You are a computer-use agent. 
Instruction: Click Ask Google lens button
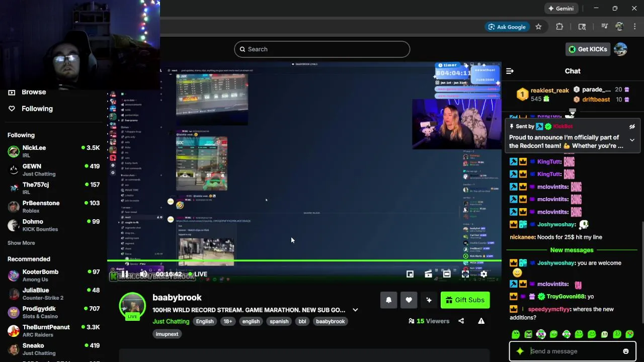coord(506,27)
